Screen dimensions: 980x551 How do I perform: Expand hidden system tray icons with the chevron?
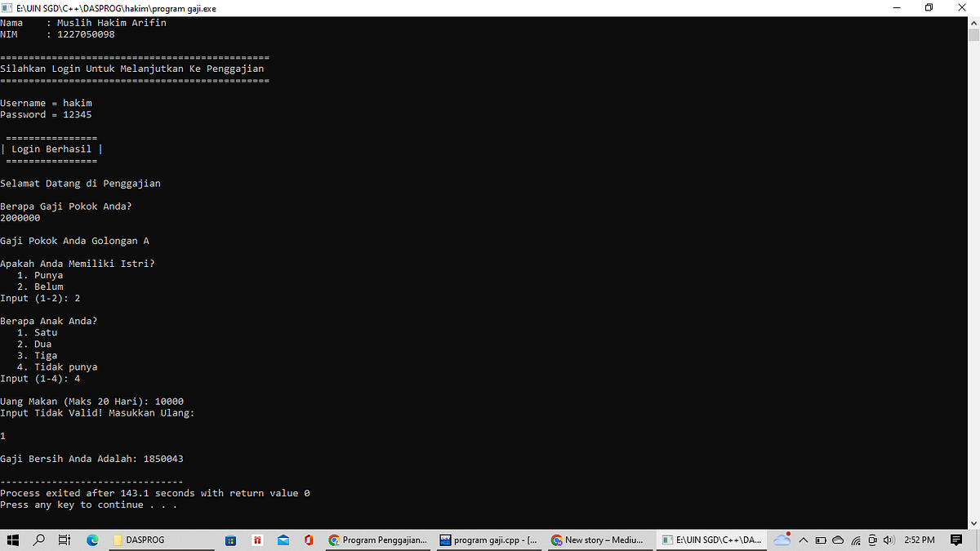pyautogui.click(x=803, y=540)
